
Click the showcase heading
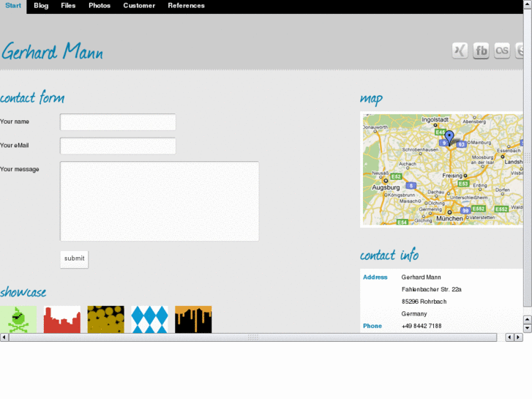pos(23,292)
